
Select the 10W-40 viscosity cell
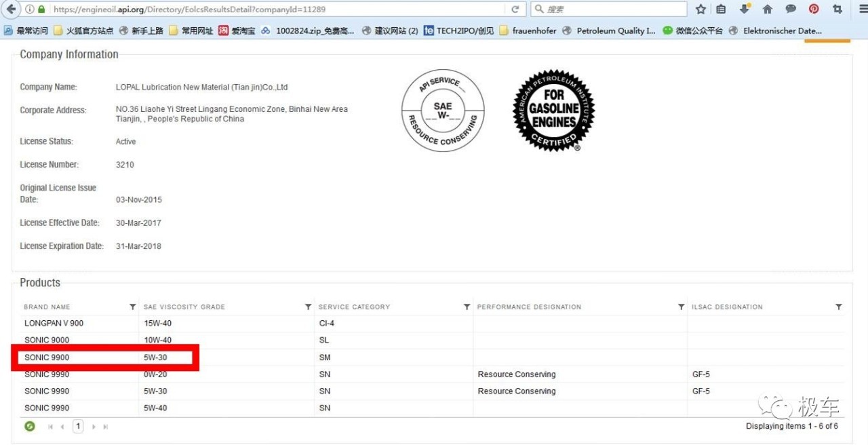(157, 341)
